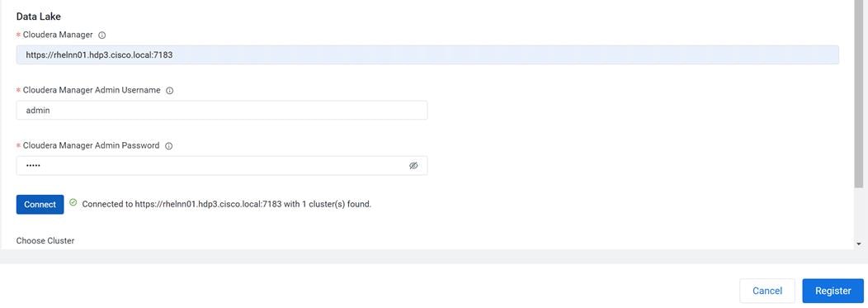868x308 pixels.
Task: Click the connected cluster status message
Action: (x=226, y=204)
